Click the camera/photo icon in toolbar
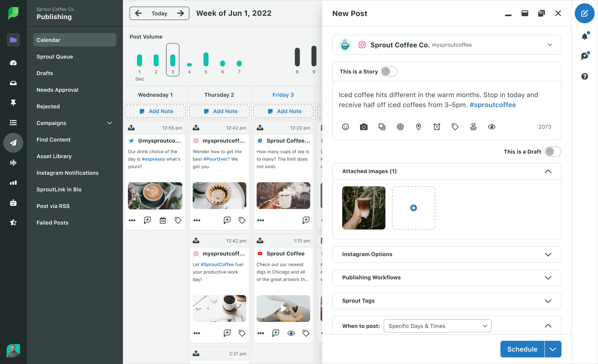Viewport: 598px width, 364px height. point(364,126)
